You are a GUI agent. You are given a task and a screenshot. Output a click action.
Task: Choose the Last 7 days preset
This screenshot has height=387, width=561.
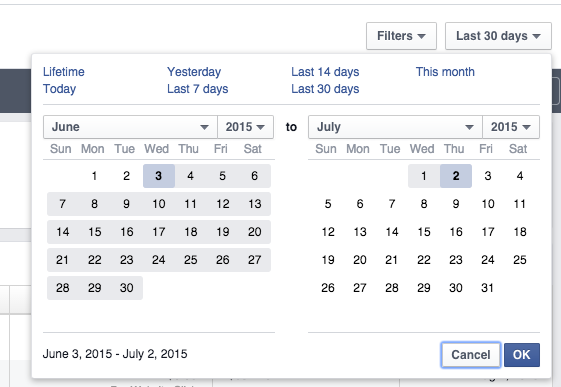(197, 89)
